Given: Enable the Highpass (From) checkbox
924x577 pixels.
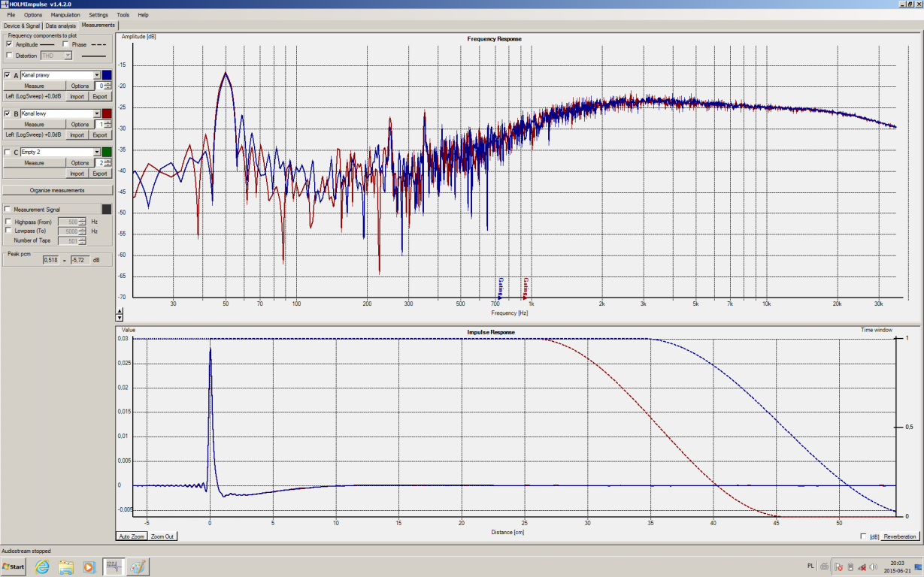Looking at the screenshot, I should coord(8,222).
